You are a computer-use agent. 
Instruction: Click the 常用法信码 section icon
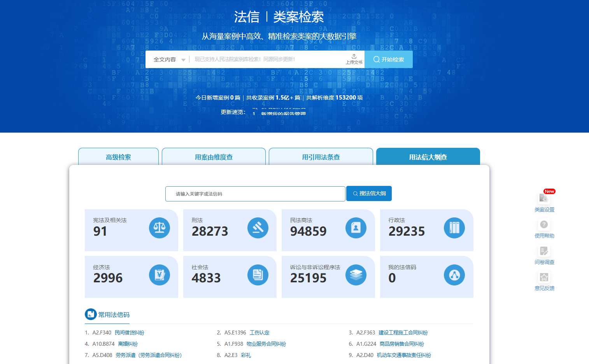point(91,314)
